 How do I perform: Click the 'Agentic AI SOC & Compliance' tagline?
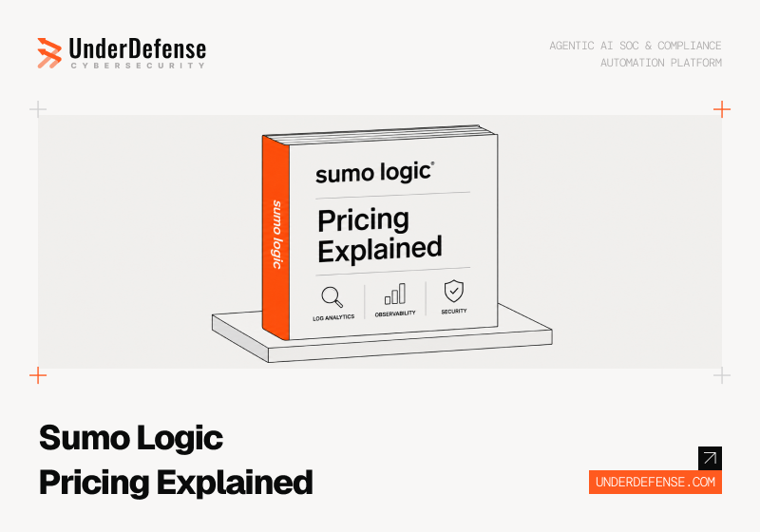(x=635, y=46)
